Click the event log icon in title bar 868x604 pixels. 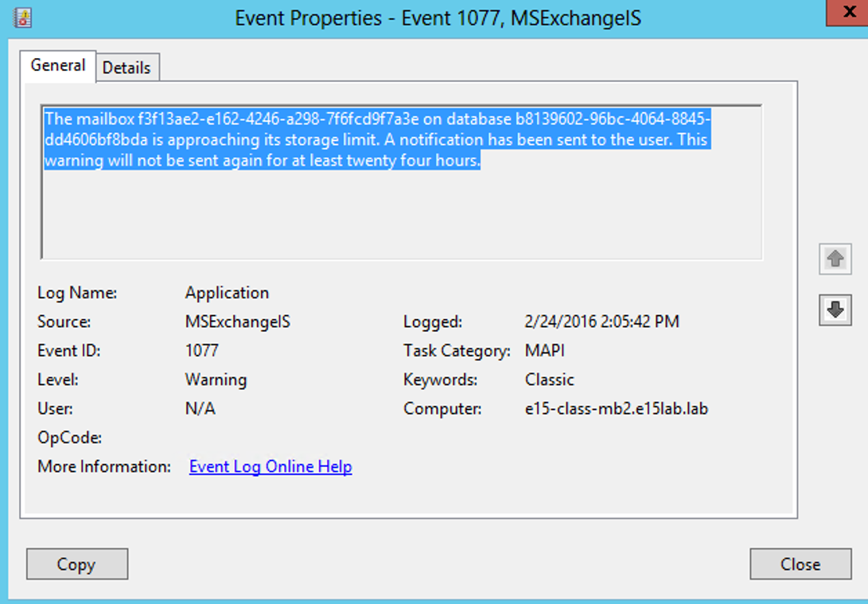pyautogui.click(x=23, y=18)
